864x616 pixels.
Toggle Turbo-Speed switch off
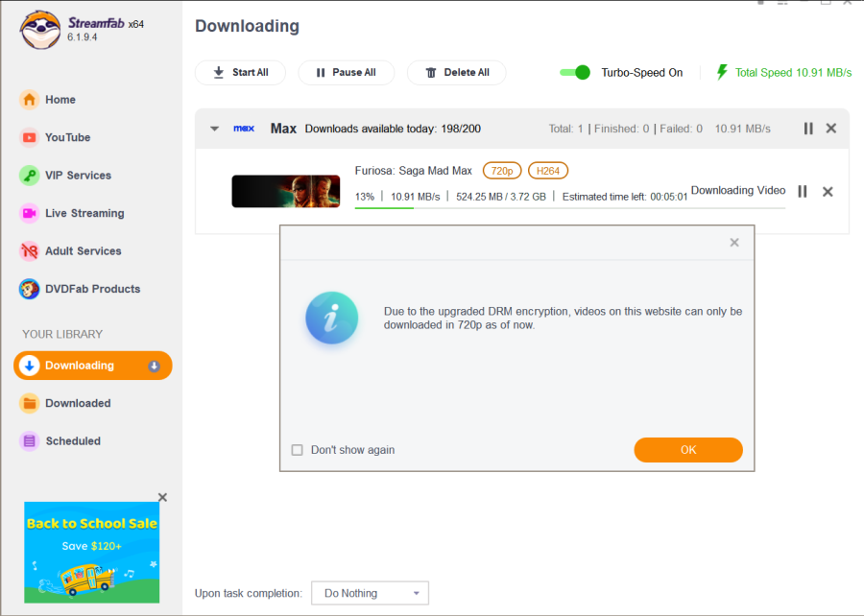575,73
